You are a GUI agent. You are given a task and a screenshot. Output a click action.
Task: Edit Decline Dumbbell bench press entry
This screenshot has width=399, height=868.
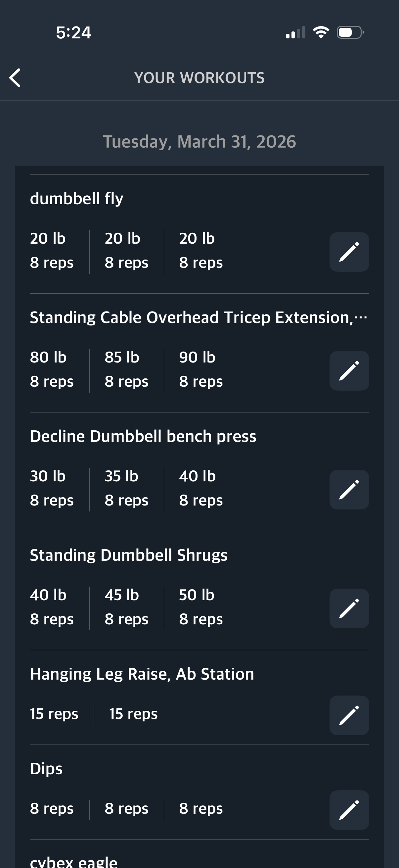[349, 490]
